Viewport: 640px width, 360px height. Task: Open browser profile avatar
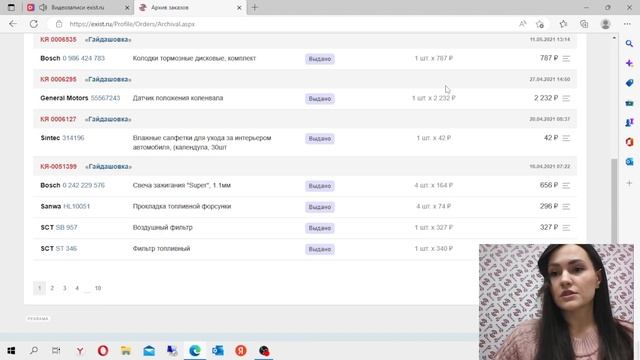[605, 24]
